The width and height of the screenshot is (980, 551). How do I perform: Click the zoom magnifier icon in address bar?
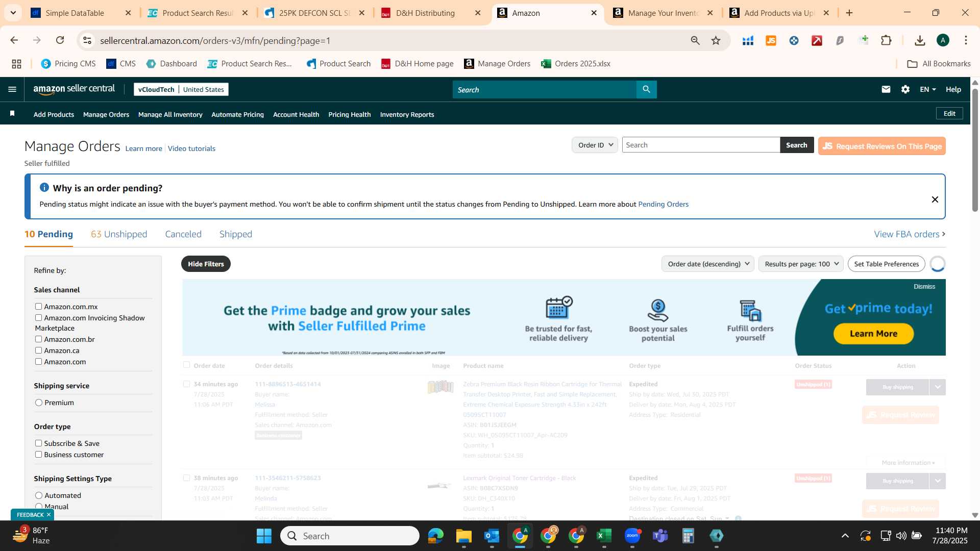coord(695,40)
